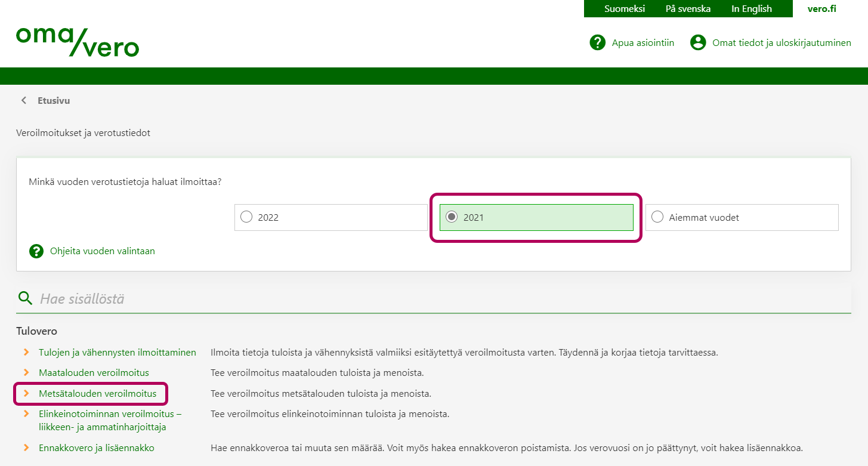
Task: Open Elinkeinotoiminnan veroilmoitus link
Action: (x=110, y=414)
